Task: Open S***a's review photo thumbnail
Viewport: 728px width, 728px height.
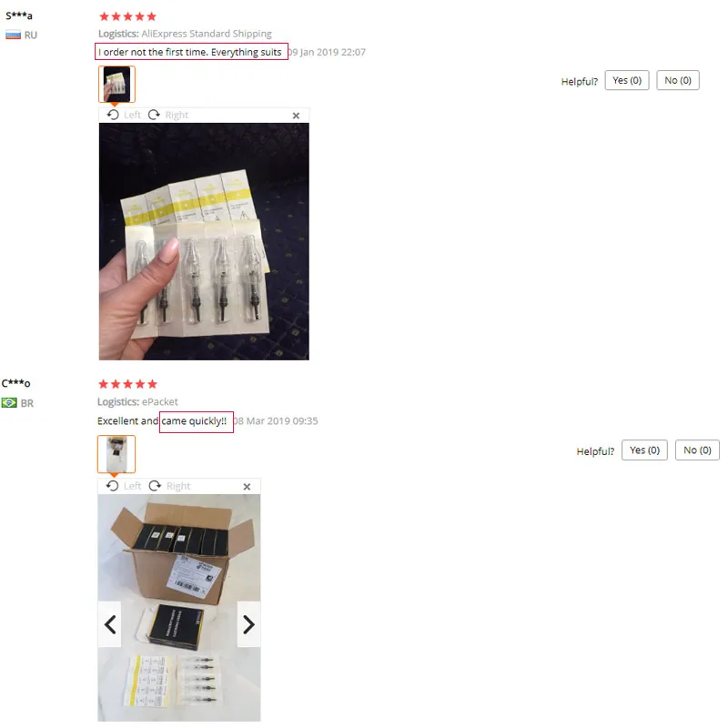Action: click(x=116, y=84)
